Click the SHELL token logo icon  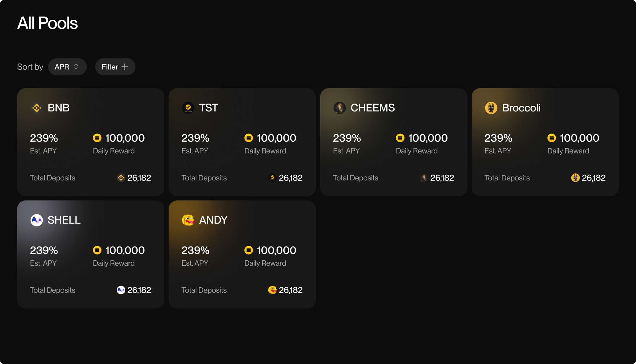click(x=37, y=220)
